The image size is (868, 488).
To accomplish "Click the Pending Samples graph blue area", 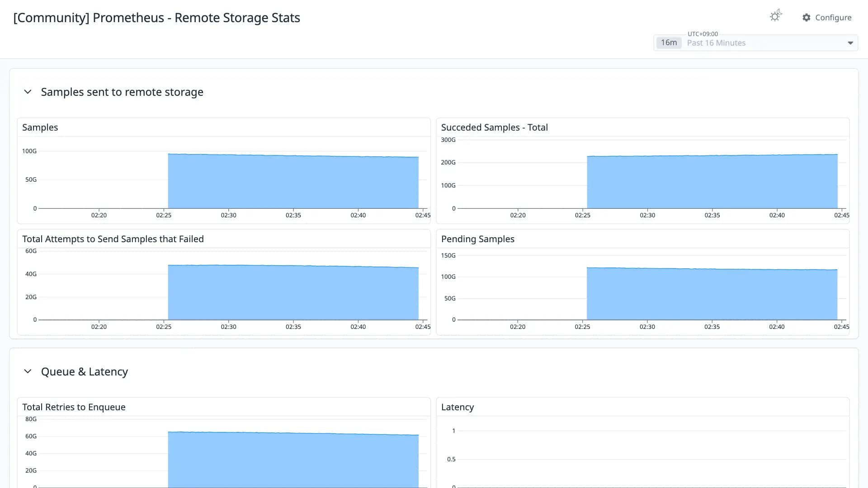I will [712, 295].
